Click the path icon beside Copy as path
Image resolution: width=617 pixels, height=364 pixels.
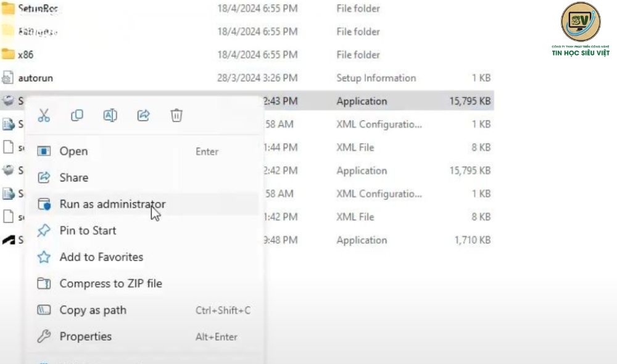click(x=44, y=310)
